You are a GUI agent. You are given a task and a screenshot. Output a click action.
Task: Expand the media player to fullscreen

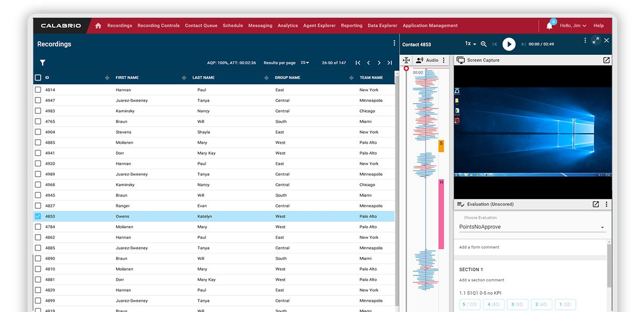(595, 40)
